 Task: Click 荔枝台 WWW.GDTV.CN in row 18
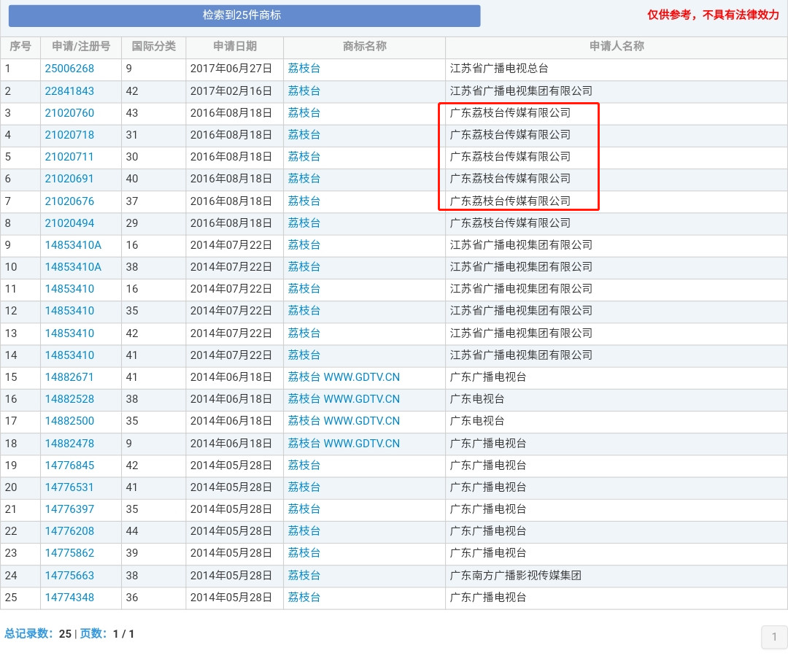coord(344,444)
